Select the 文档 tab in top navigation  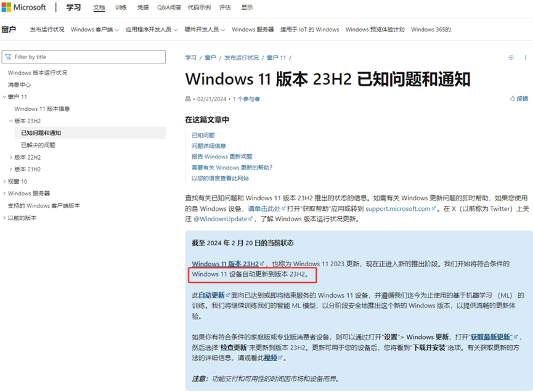coord(99,7)
